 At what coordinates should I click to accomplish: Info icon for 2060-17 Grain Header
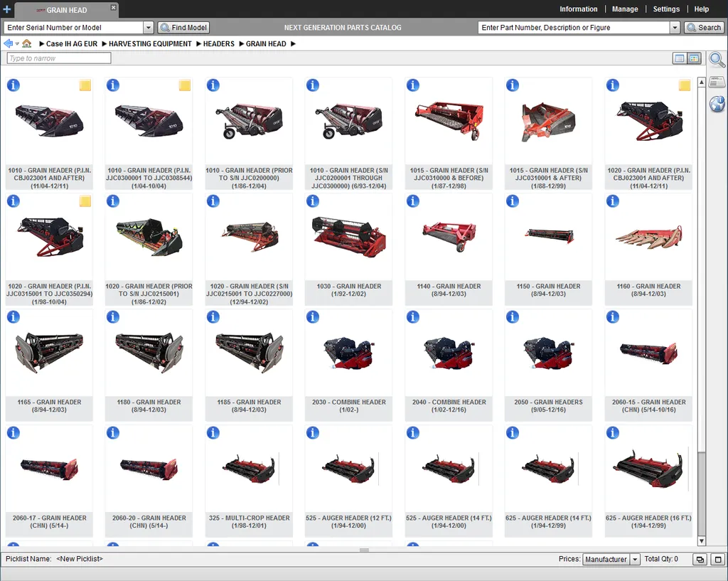[x=14, y=433]
